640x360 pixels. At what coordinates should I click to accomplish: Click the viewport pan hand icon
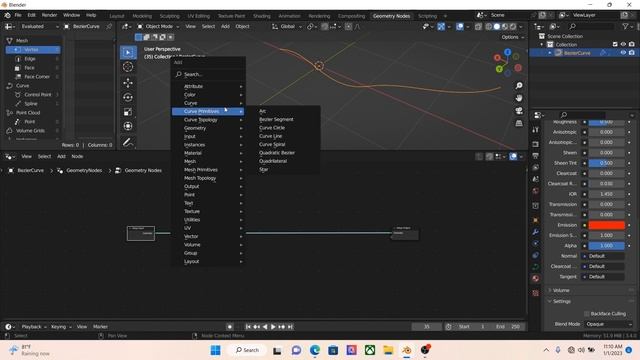click(519, 98)
